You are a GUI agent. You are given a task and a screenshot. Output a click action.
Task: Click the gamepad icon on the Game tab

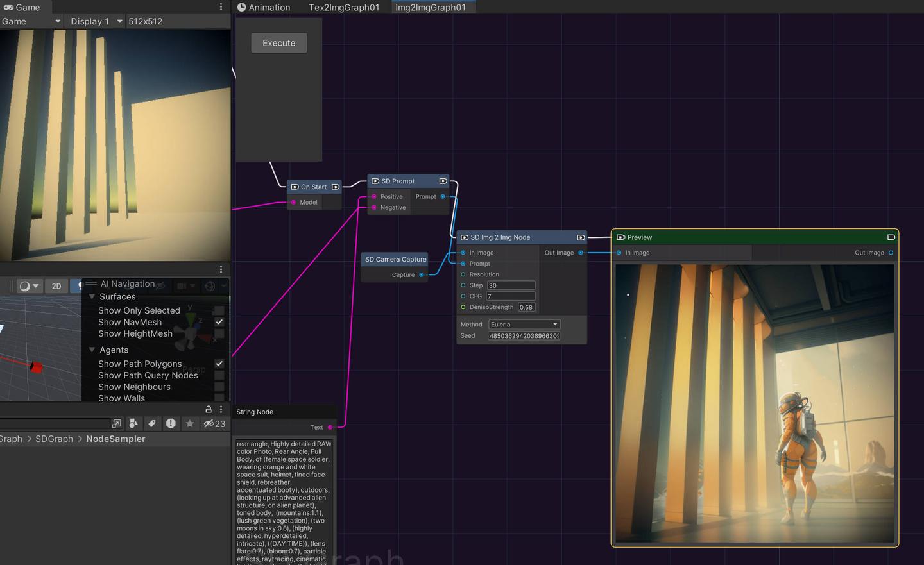8,7
